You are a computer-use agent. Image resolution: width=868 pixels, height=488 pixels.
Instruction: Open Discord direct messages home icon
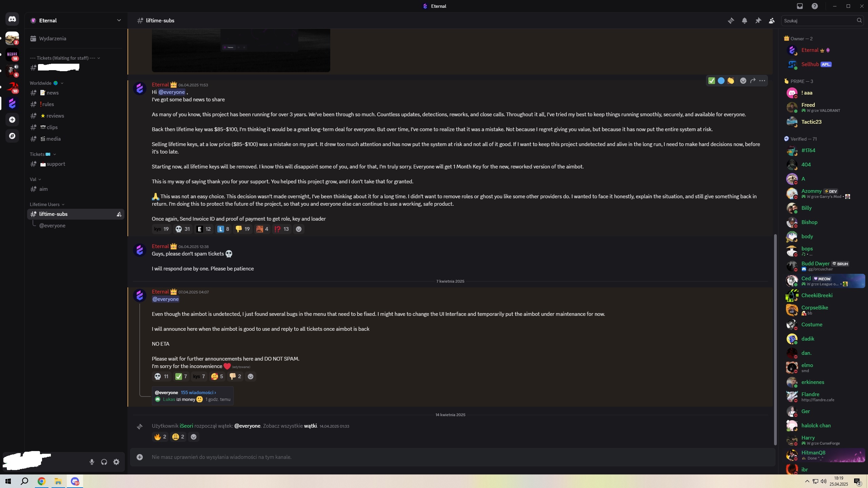point(12,19)
